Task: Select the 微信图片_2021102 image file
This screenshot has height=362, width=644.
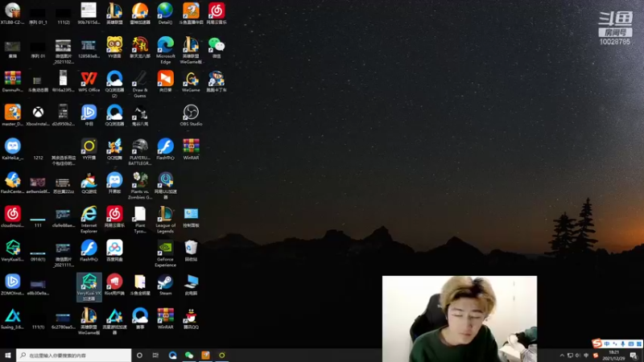Action: [64, 51]
